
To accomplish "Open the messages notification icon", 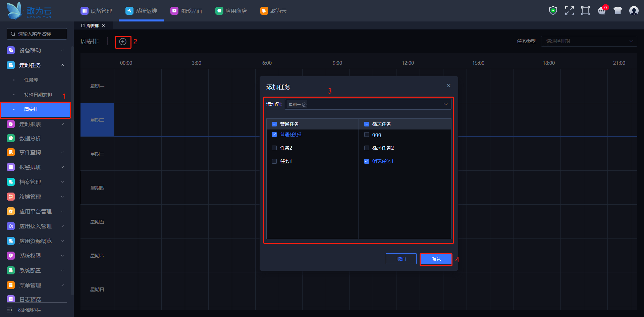I will 602,11.
